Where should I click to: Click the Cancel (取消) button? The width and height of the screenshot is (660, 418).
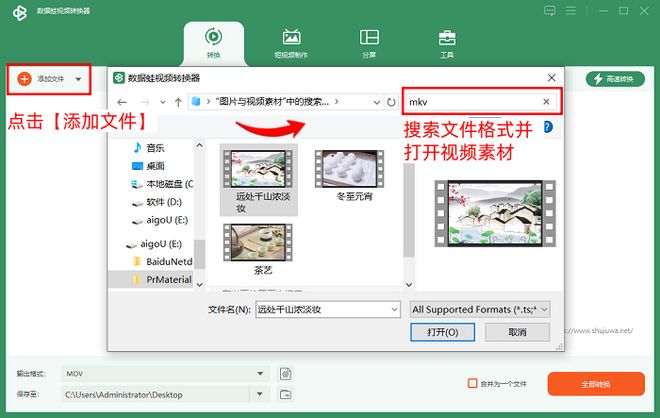[517, 332]
